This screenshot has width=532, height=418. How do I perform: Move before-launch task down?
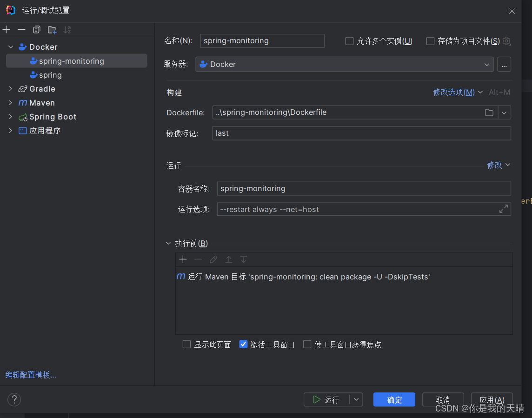coord(244,259)
